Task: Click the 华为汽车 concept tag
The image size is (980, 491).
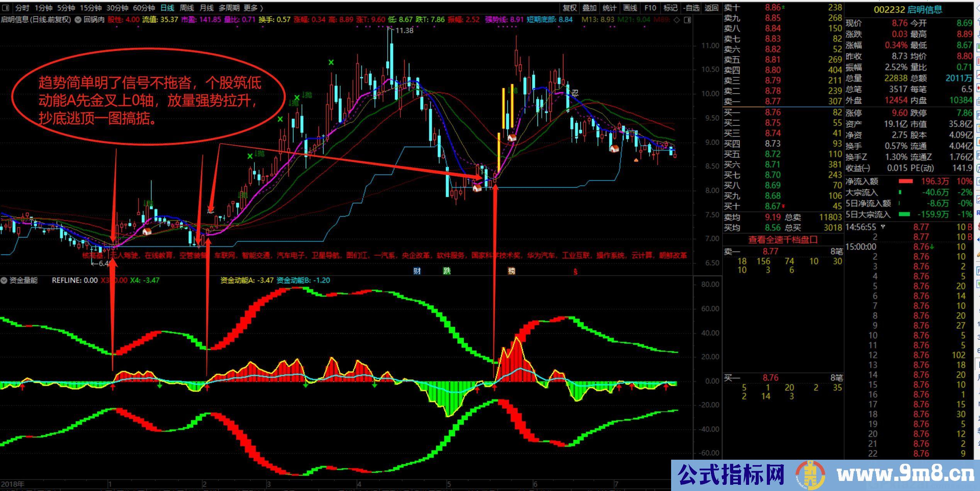Action: (541, 255)
